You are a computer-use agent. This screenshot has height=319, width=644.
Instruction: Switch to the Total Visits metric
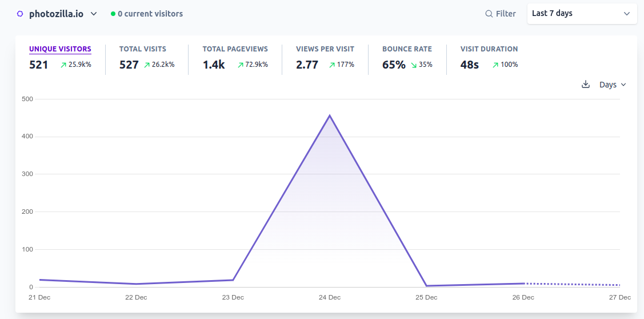click(x=142, y=49)
